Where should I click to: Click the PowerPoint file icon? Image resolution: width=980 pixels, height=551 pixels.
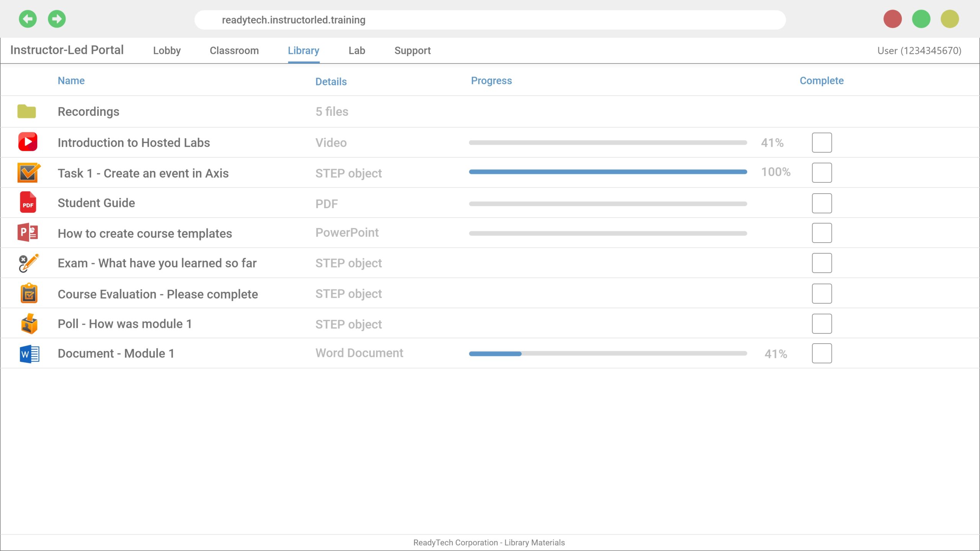pyautogui.click(x=28, y=232)
